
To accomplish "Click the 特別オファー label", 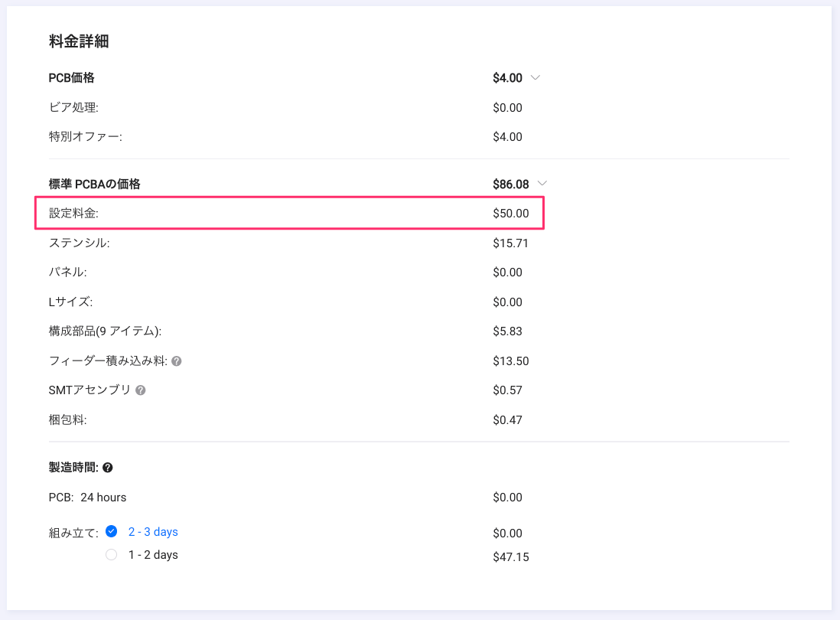I will (x=85, y=137).
